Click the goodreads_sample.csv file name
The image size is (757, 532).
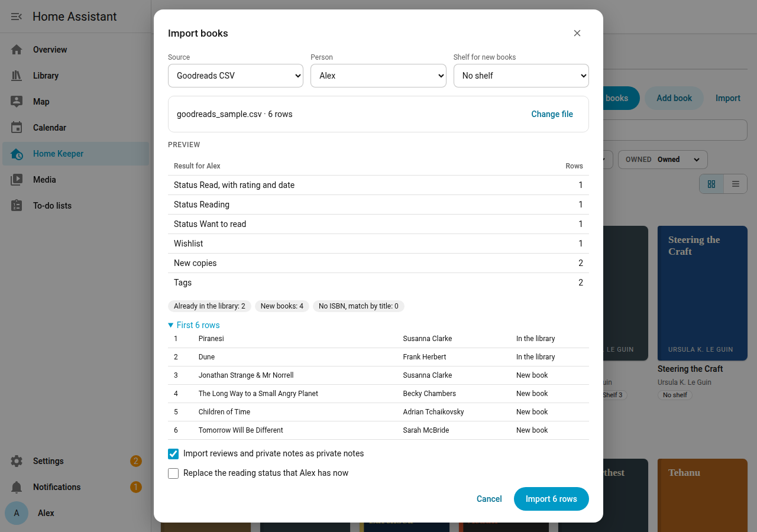(x=219, y=114)
